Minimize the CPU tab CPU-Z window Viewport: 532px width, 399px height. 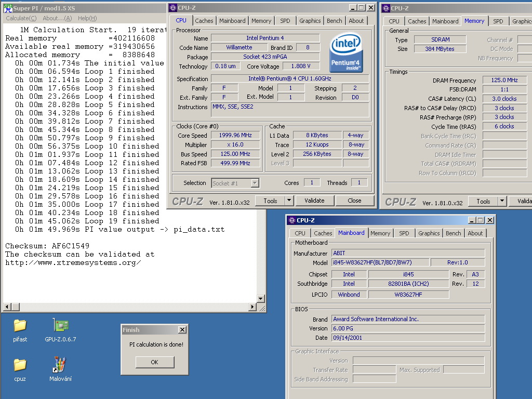353,7
